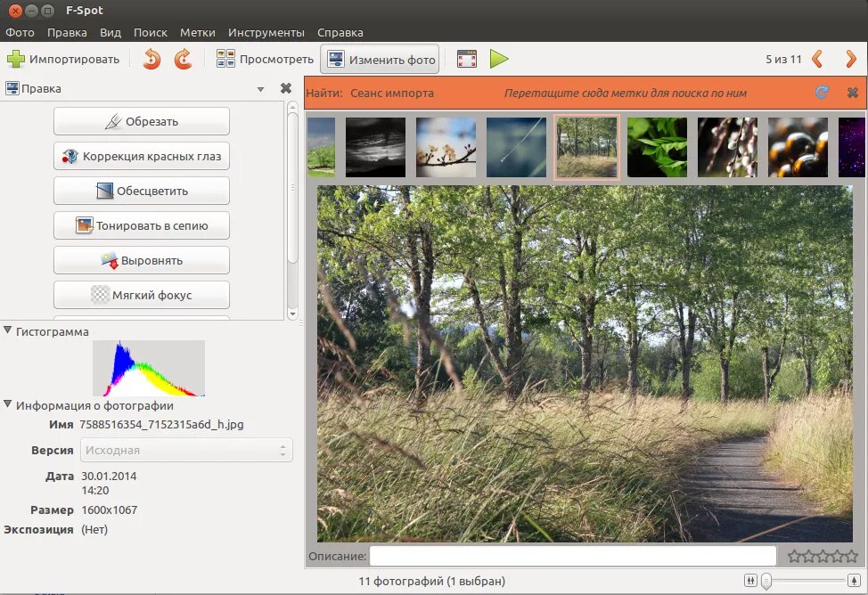The height and width of the screenshot is (595, 868).
Task: Switch to Browse (Просмотреть) view
Action: [264, 59]
